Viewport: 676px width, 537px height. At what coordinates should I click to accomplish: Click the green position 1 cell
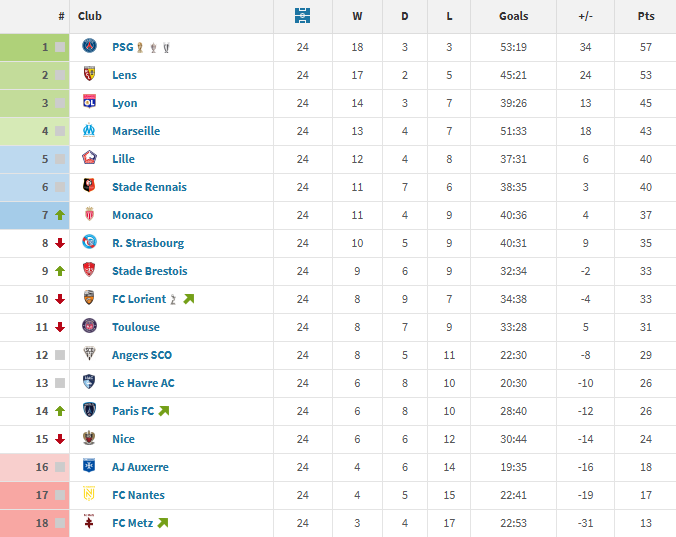pyautogui.click(x=34, y=47)
